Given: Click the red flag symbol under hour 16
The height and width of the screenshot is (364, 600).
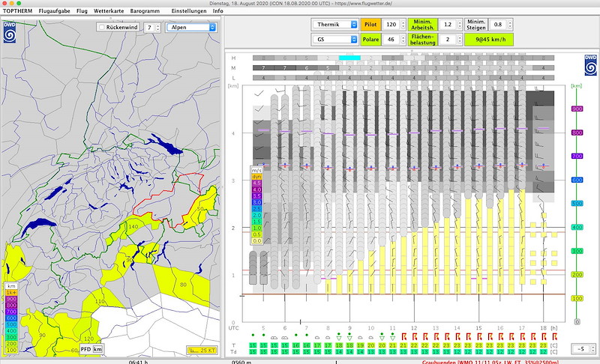Looking at the screenshot, I should click(500, 336).
